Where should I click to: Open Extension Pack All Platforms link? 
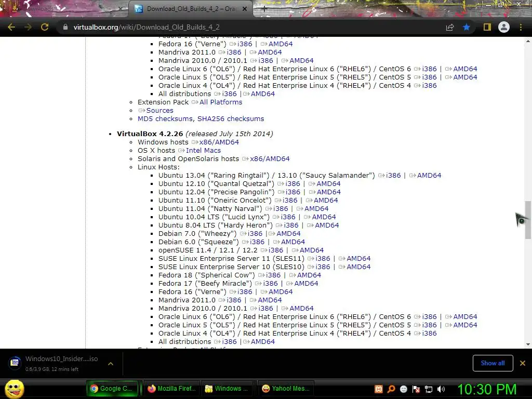(221, 102)
